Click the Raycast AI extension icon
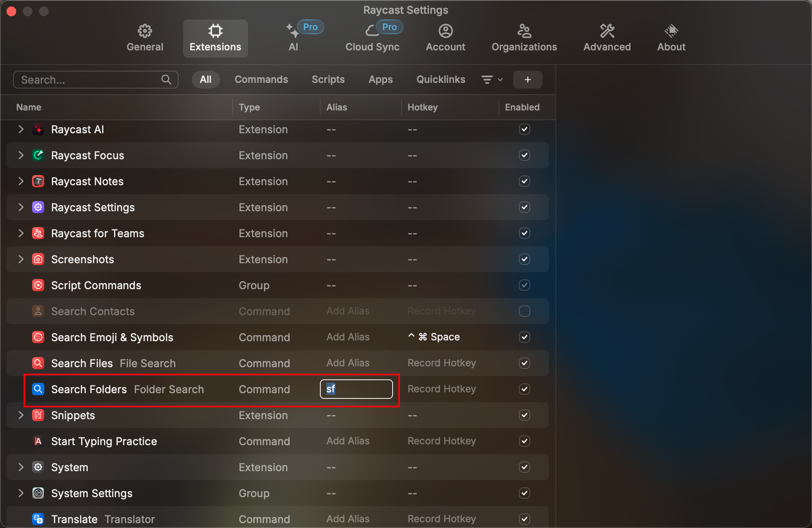The width and height of the screenshot is (812, 528). [38, 130]
